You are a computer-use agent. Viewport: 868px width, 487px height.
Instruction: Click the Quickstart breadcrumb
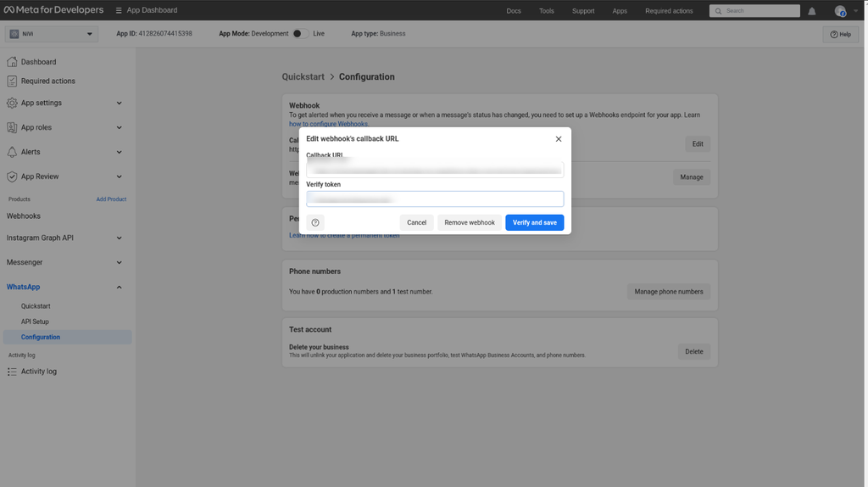tap(303, 77)
